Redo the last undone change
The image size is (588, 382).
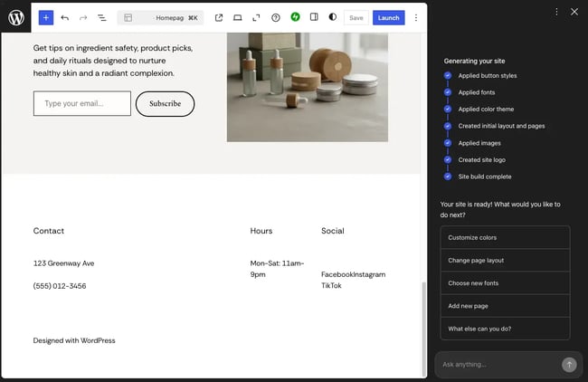(x=83, y=17)
